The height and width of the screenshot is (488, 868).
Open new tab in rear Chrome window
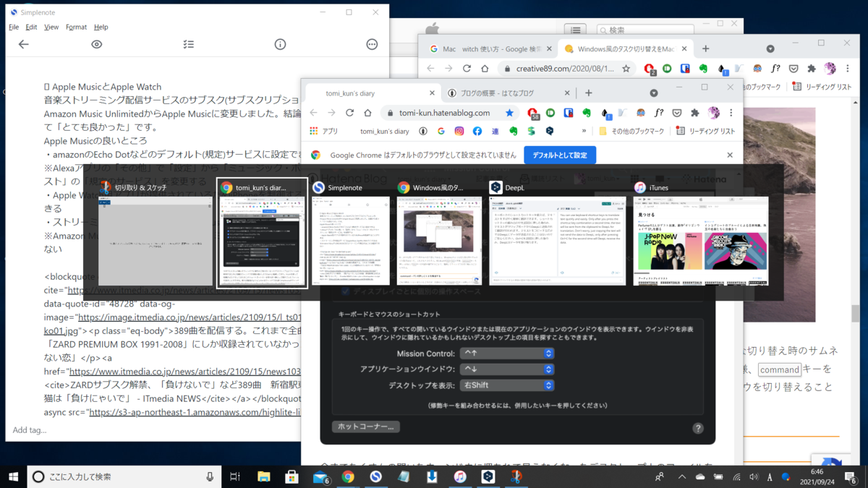coord(706,49)
